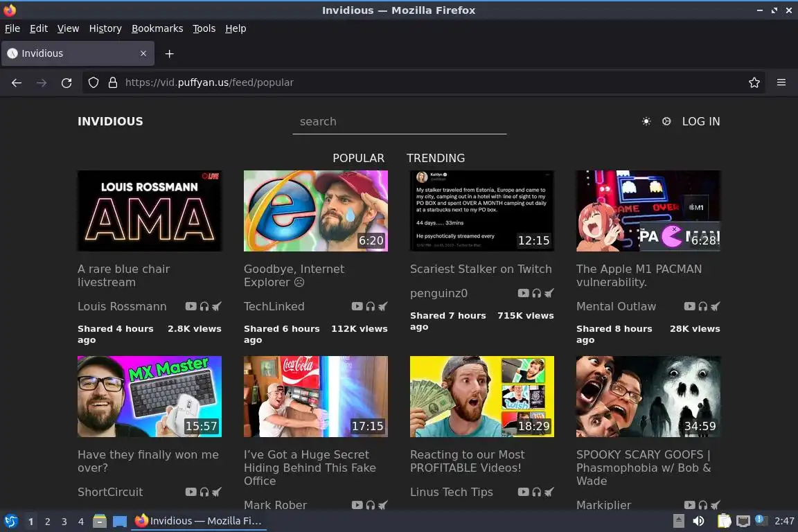
Task: Open Phasmophobia ghost thumbnail
Action: (648, 397)
